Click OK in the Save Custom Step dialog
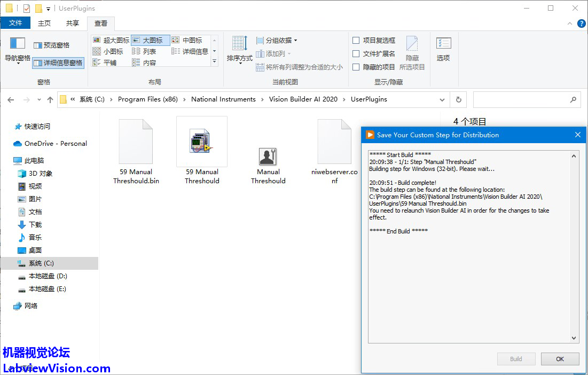 coord(560,359)
